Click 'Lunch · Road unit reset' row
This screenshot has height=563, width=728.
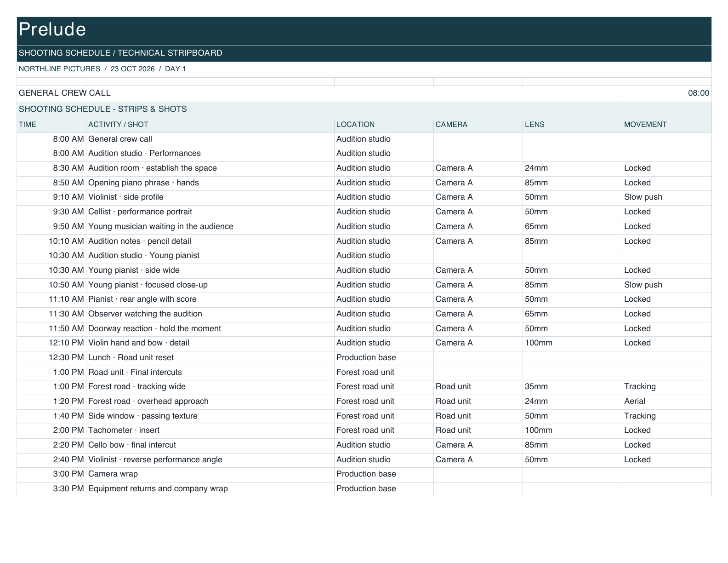[x=364, y=358]
